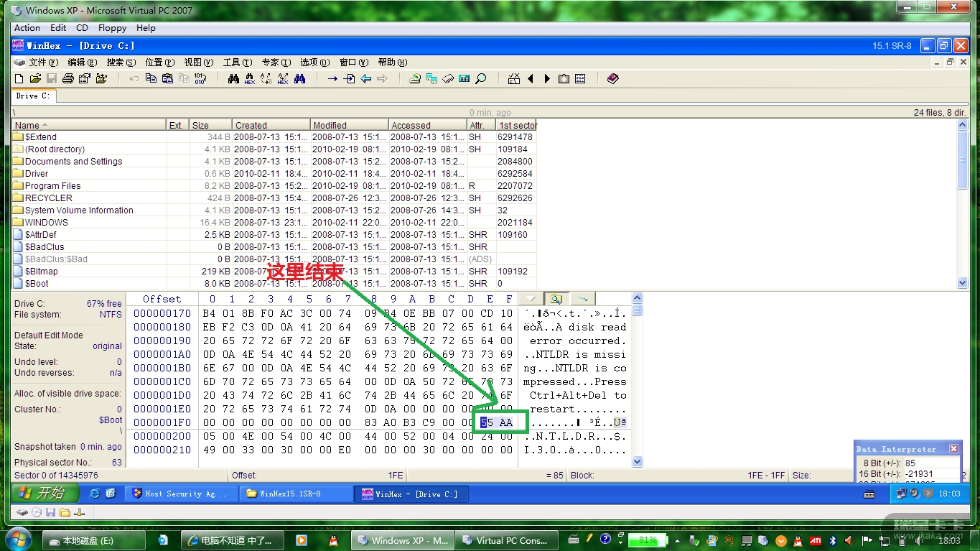Open the Virtual PC Floppy menu
Screen dimensions: 980x551
click(x=112, y=28)
